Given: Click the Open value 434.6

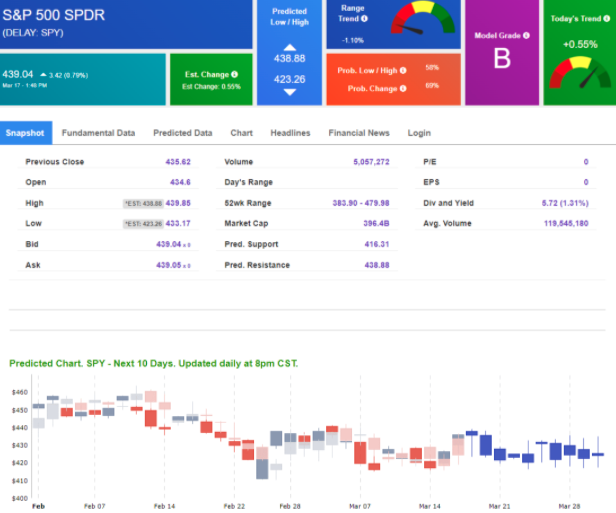Looking at the screenshot, I should 180,182.
